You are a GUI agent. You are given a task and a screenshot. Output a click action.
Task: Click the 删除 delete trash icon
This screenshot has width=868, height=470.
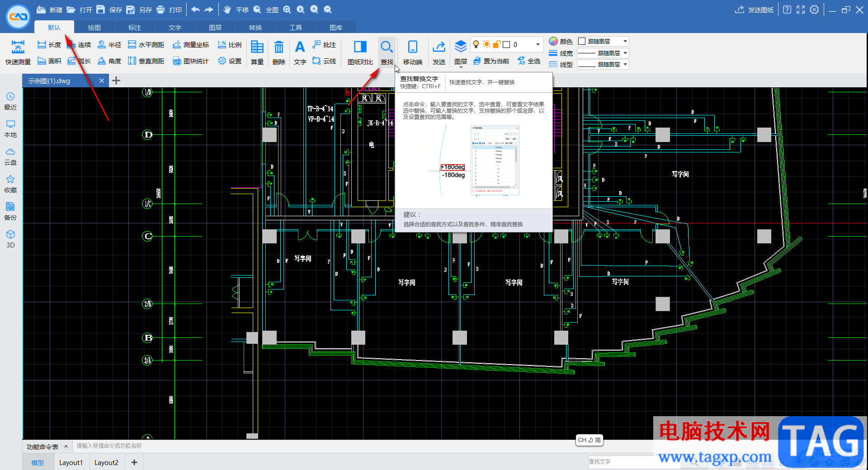pyautogui.click(x=279, y=52)
